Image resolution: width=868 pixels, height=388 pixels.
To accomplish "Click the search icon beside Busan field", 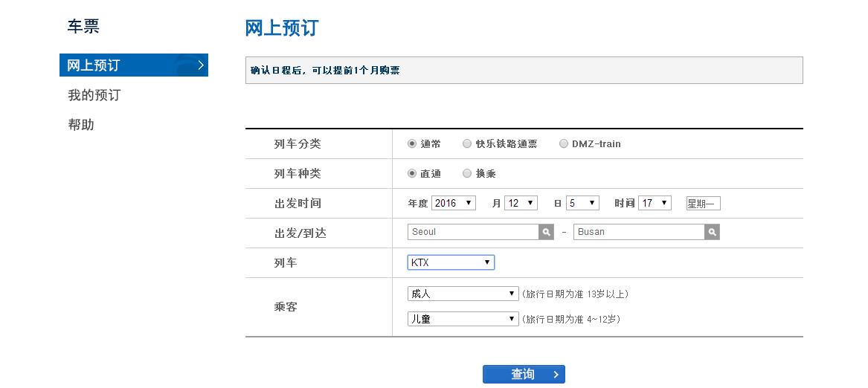I will point(712,233).
